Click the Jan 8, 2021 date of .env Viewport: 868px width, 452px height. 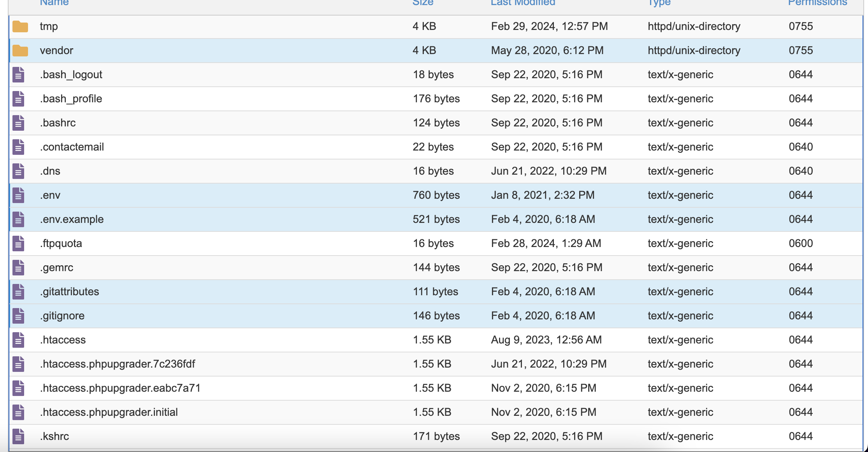543,195
